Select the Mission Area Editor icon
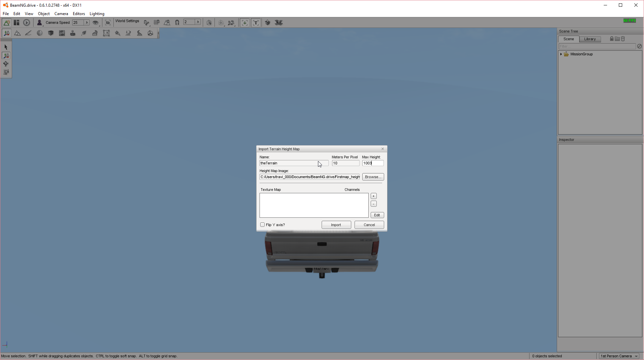This screenshot has width=644, height=360. click(106, 33)
